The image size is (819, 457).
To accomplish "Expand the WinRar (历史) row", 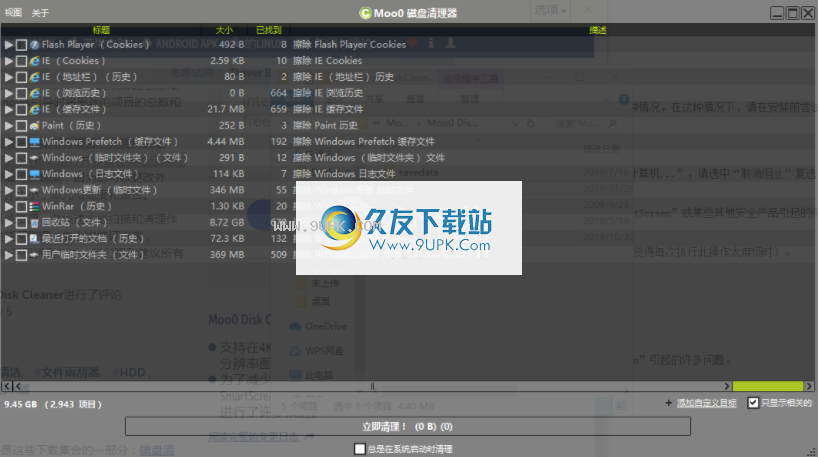I will tap(8, 207).
